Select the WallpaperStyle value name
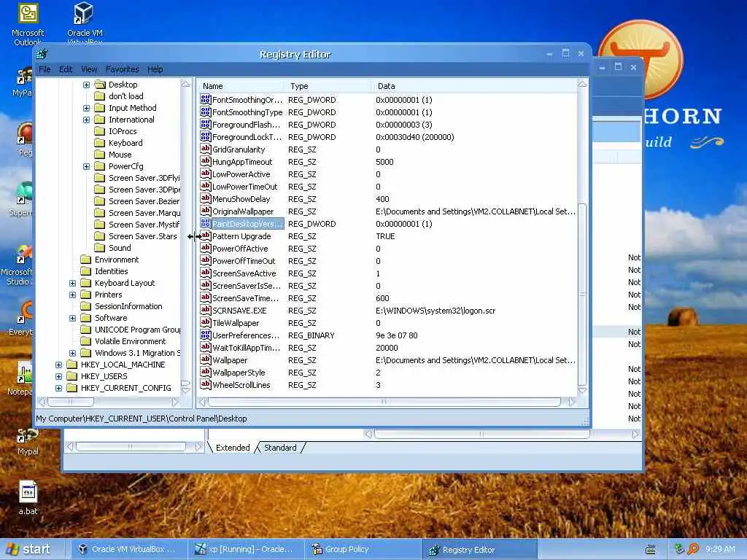Screen dimensions: 747x560 tap(239, 373)
